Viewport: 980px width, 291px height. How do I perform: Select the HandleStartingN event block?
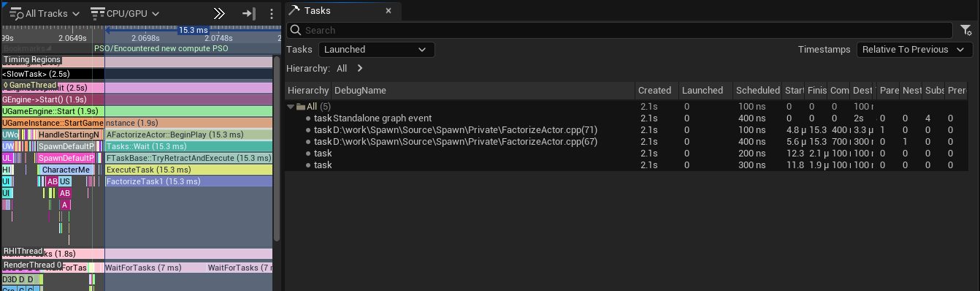pyautogui.click(x=69, y=135)
